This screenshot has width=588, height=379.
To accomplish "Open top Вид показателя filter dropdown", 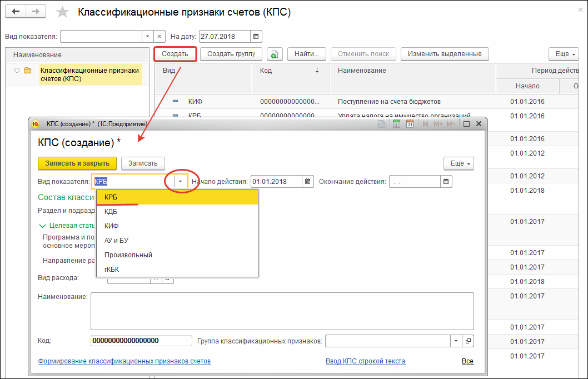I will [147, 36].
